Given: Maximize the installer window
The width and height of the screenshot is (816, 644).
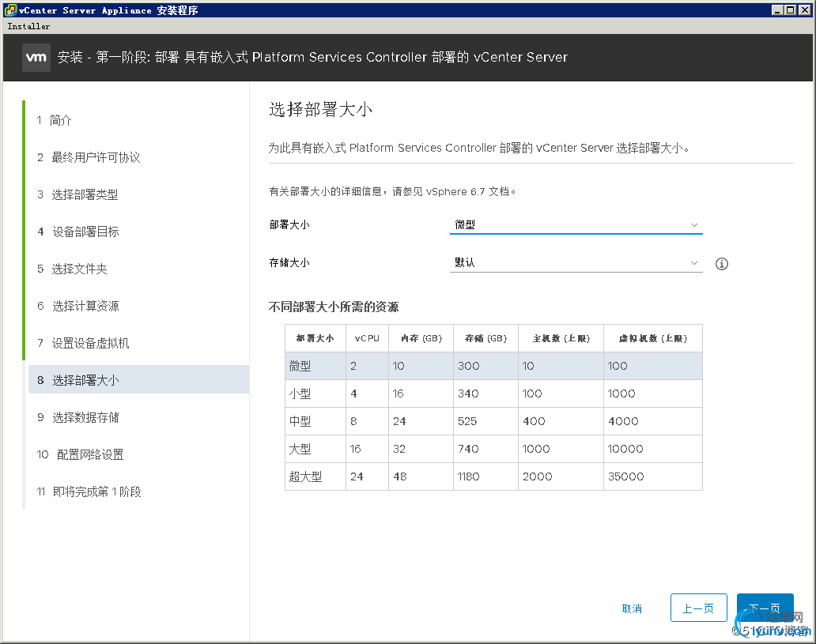Looking at the screenshot, I should pyautogui.click(x=790, y=10).
